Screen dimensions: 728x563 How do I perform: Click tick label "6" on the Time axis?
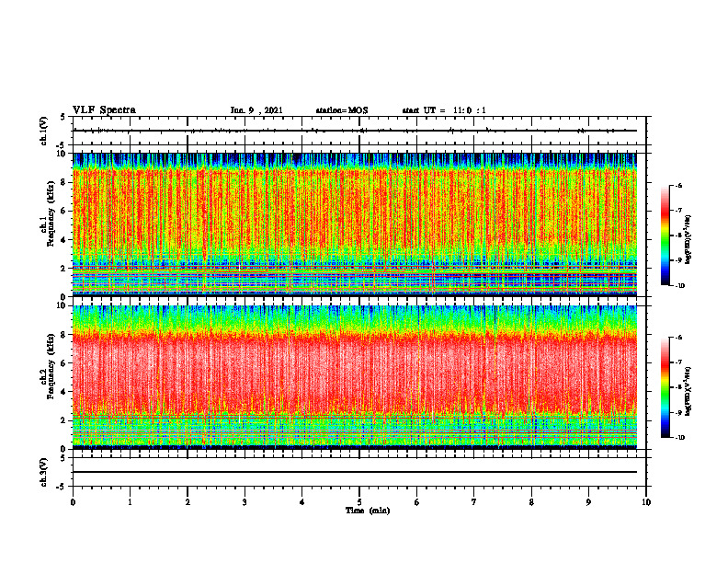point(417,502)
